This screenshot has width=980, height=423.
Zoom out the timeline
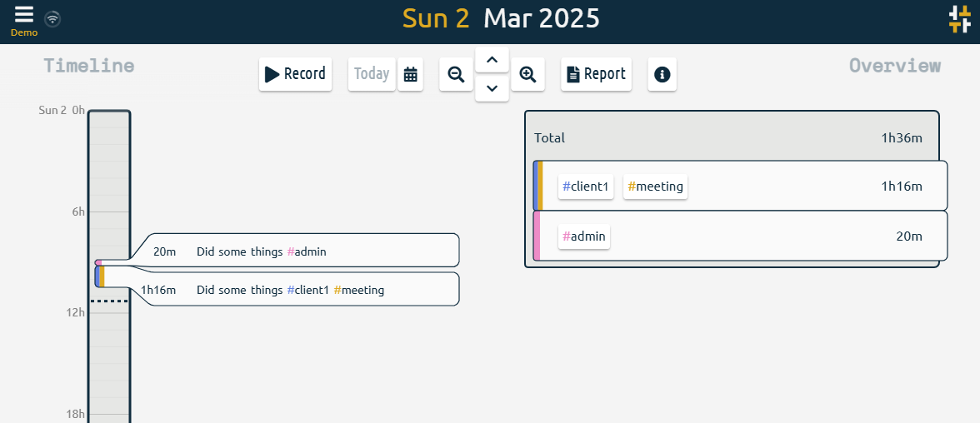(456, 74)
